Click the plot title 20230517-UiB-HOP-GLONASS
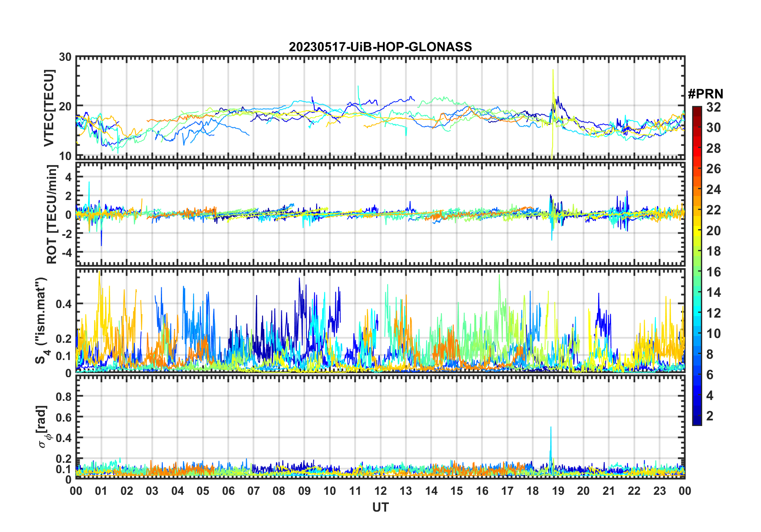 pos(380,47)
